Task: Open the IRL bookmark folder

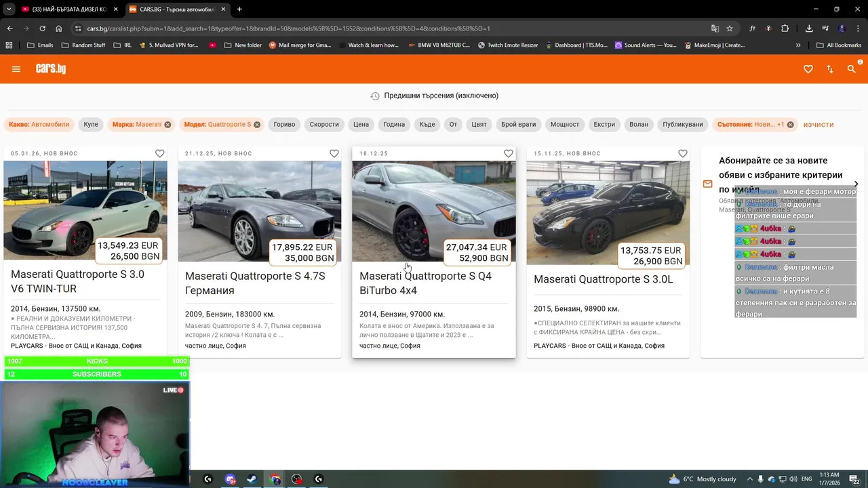Action: click(122, 45)
